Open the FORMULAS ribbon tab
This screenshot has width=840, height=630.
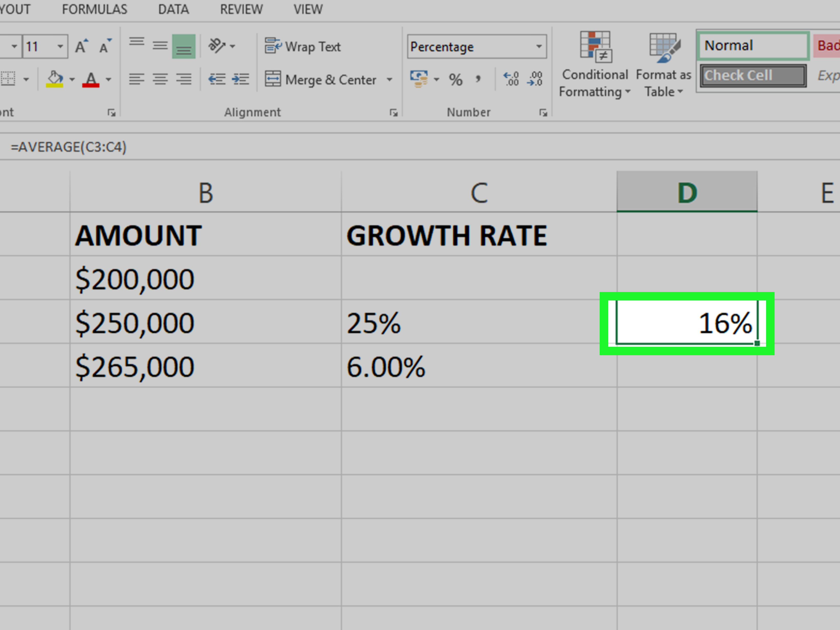(x=95, y=9)
